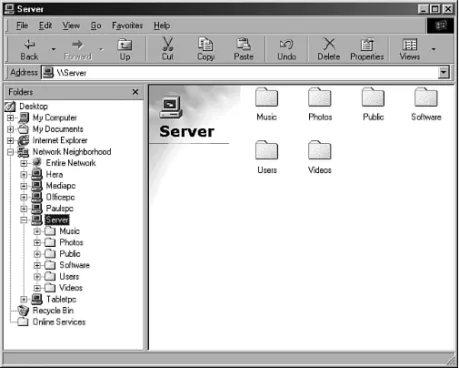The image size is (459, 368).
Task: Select Network Neighborhood in the tree
Action: click(x=72, y=152)
